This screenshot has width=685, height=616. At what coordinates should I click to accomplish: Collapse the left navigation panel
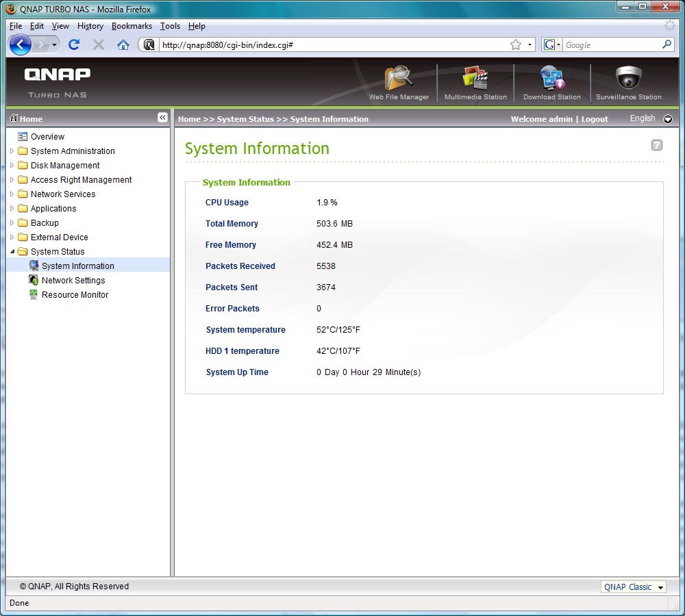tap(162, 118)
